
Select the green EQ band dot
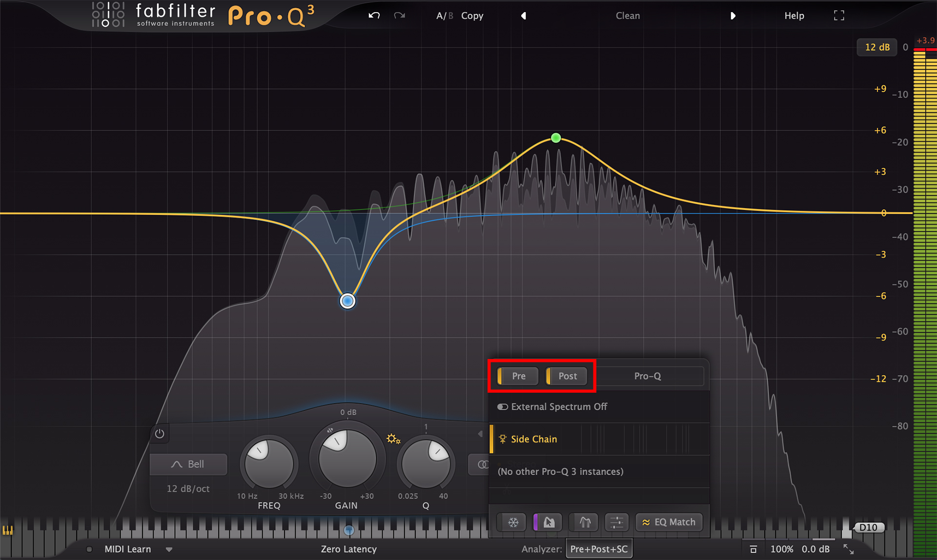coord(556,138)
